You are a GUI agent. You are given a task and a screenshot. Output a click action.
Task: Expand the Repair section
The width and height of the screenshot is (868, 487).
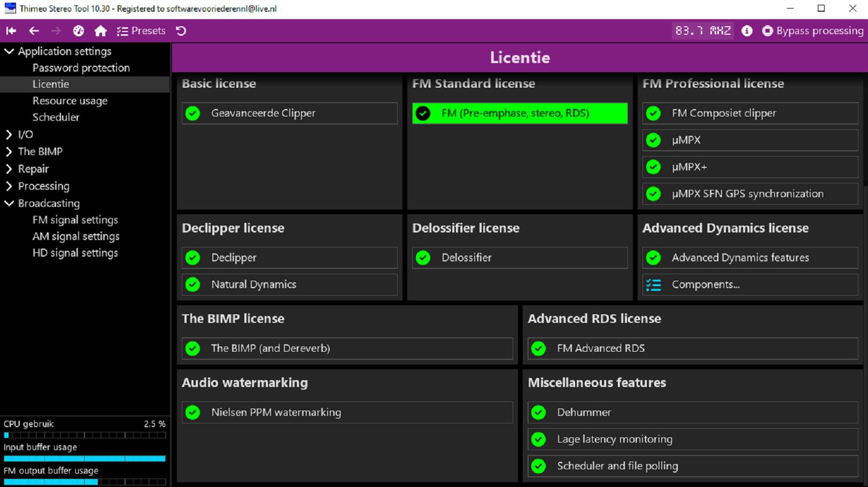[9, 169]
